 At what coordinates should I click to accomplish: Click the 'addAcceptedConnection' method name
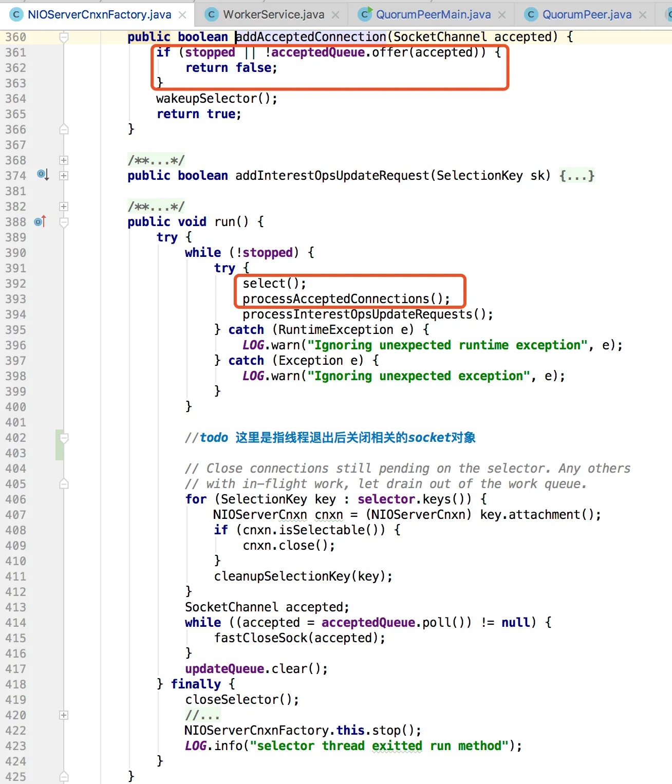click(311, 37)
